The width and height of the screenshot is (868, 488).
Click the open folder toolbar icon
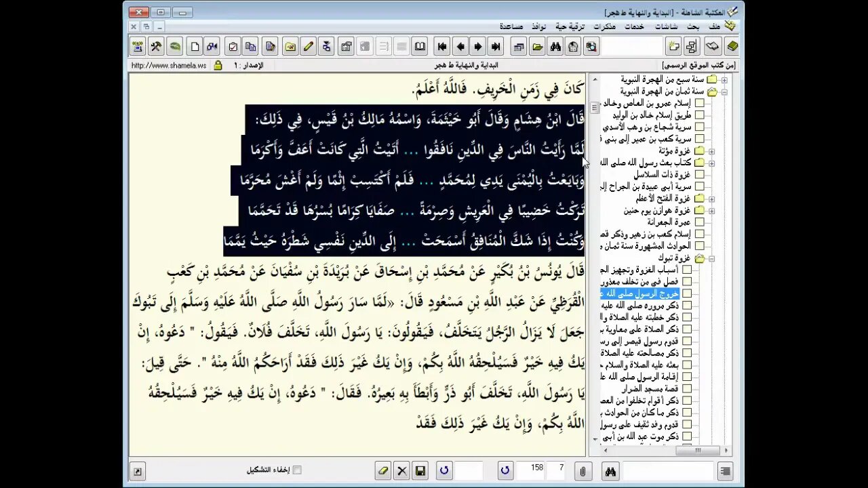pos(537,47)
